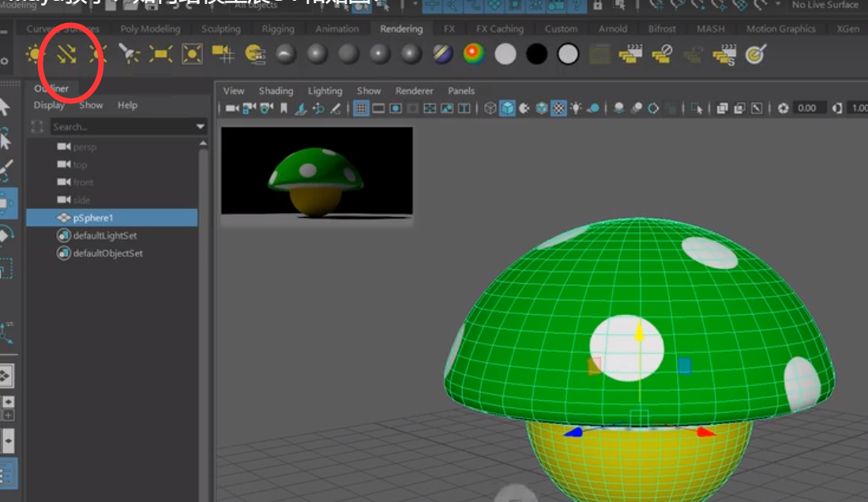
Task: Toggle textured display in viewport toolbar
Action: 559,108
